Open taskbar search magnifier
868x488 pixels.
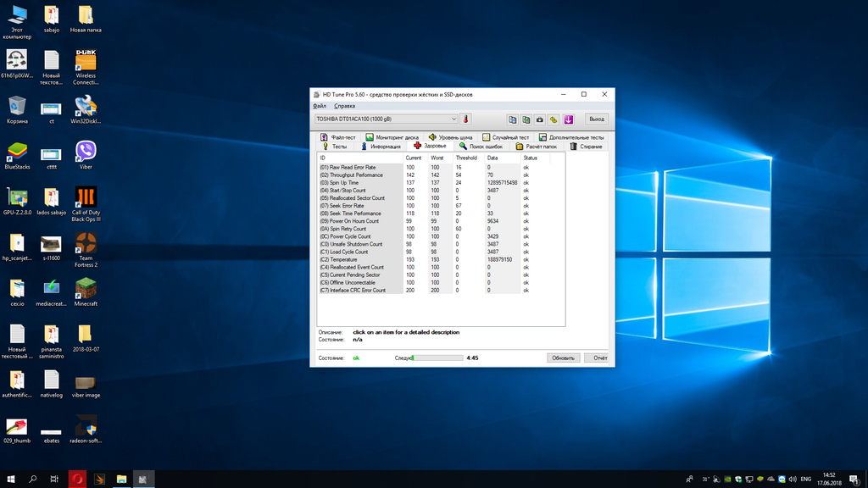33,480
